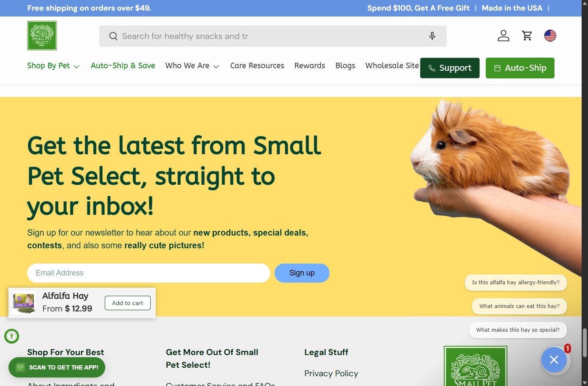Viewport: 588px width, 386px height.
Task: Click the blue Sign up button
Action: coord(302,273)
